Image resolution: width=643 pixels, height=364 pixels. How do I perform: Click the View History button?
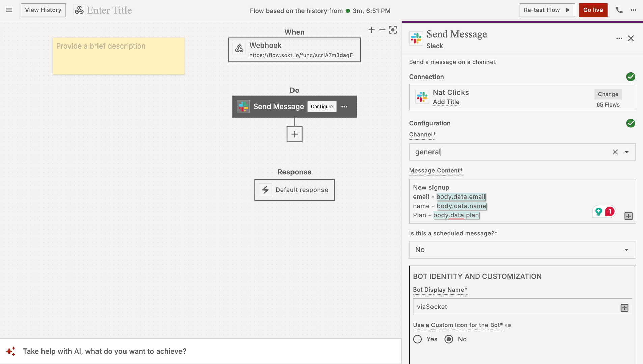pos(43,10)
